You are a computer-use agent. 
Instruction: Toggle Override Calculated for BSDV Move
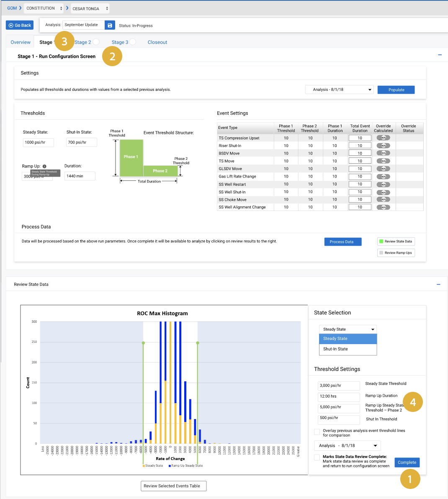pyautogui.click(x=383, y=153)
